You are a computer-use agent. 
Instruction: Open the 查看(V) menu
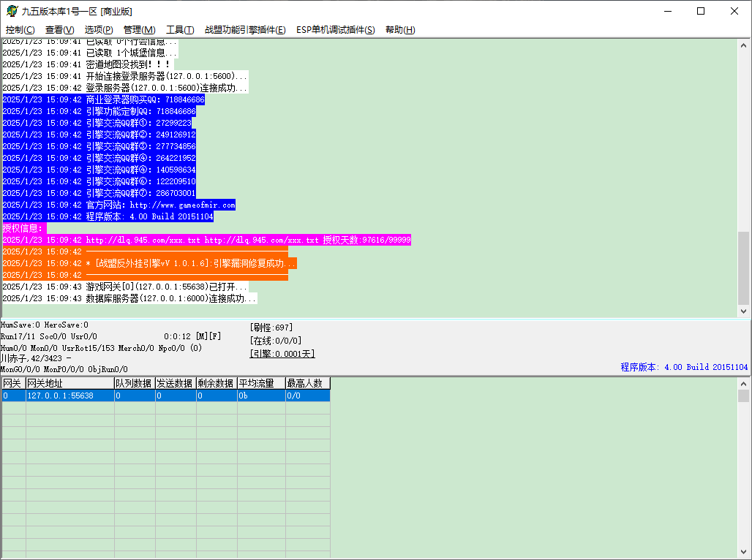(x=59, y=30)
